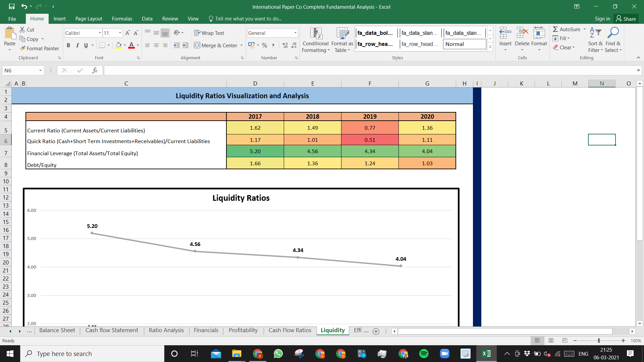Open Format as Table gallery
The image size is (644, 362).
pos(342,40)
